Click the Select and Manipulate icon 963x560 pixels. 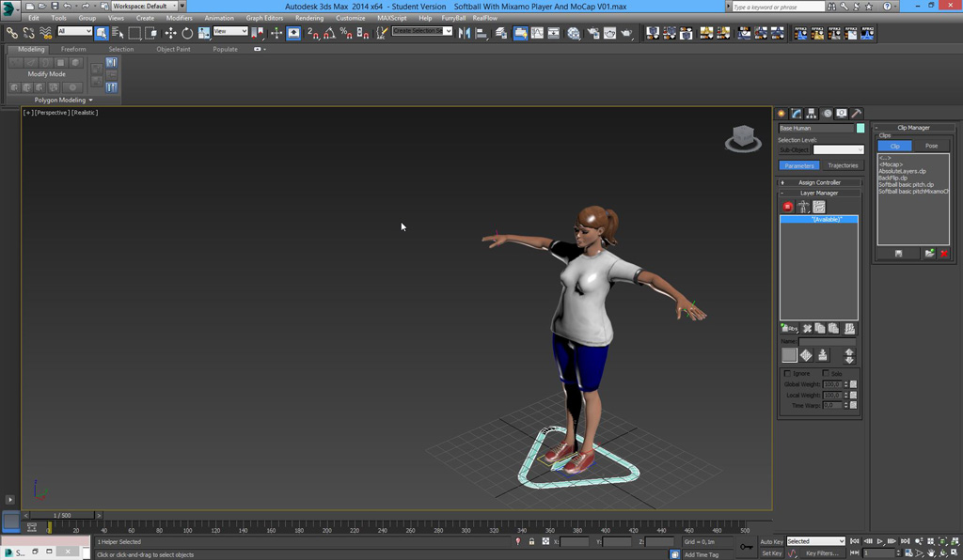(276, 33)
